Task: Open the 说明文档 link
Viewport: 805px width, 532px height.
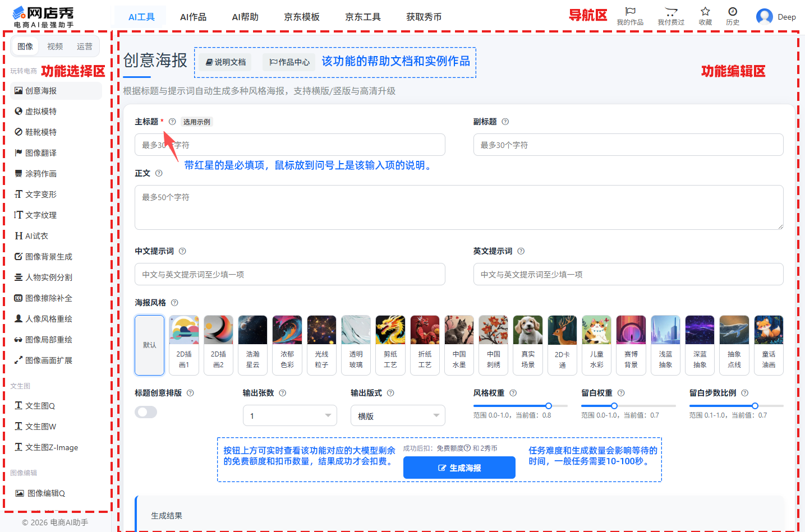Action: click(226, 62)
